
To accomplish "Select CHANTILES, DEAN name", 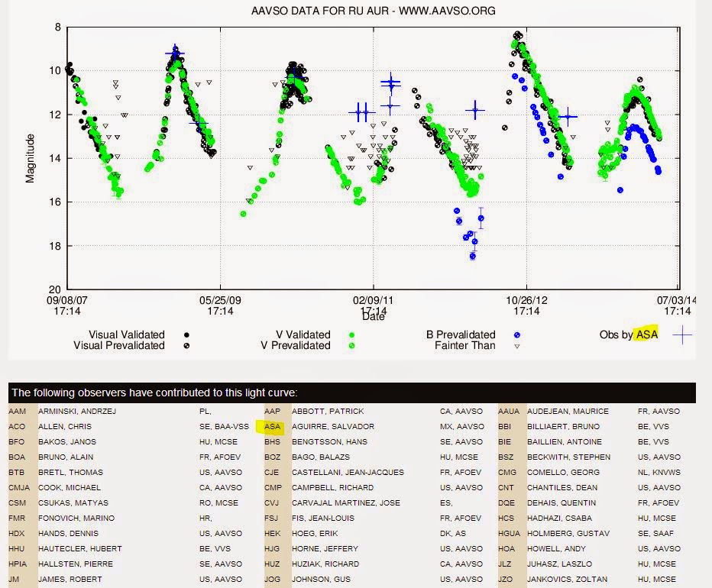I will (562, 488).
